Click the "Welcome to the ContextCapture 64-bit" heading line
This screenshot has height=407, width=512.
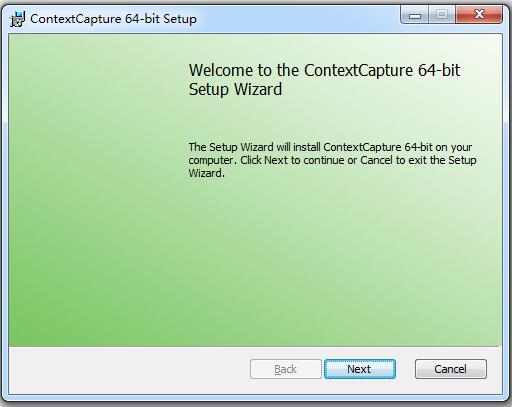point(324,70)
